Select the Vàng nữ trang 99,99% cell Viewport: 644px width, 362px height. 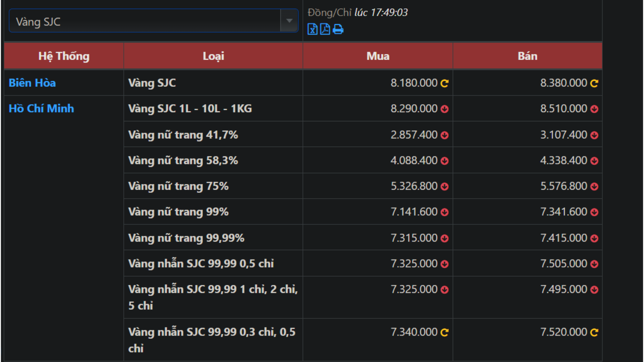click(213, 238)
